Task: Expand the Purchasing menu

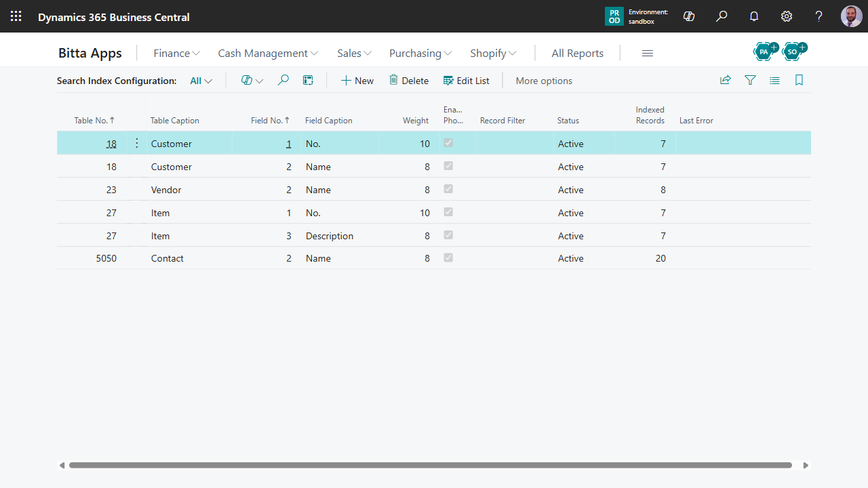Action: 420,53
